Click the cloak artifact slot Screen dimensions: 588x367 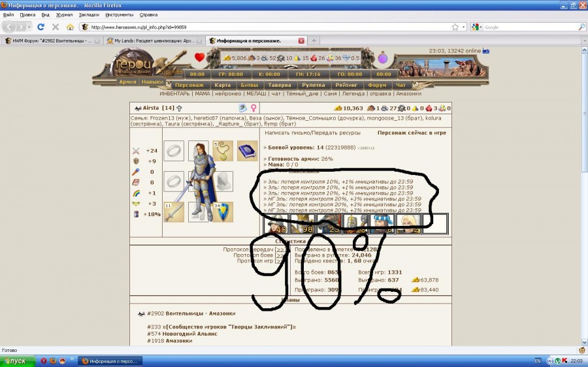pyautogui.click(x=223, y=182)
